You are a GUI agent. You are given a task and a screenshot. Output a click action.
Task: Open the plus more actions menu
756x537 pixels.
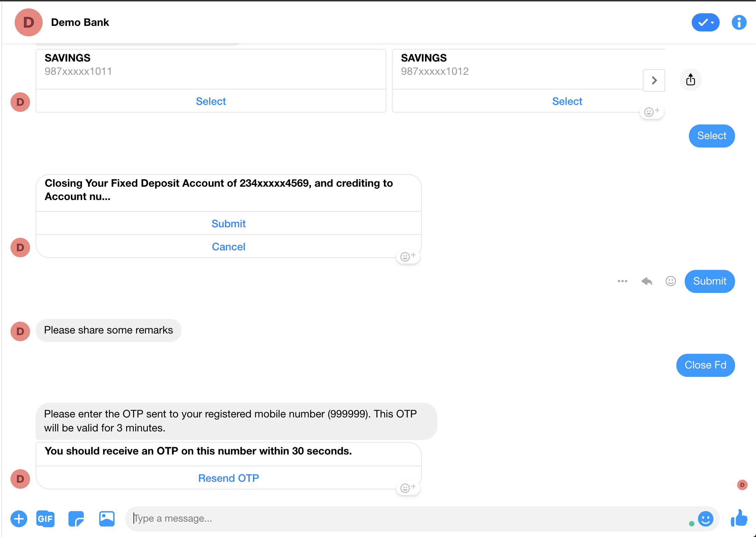(x=19, y=518)
